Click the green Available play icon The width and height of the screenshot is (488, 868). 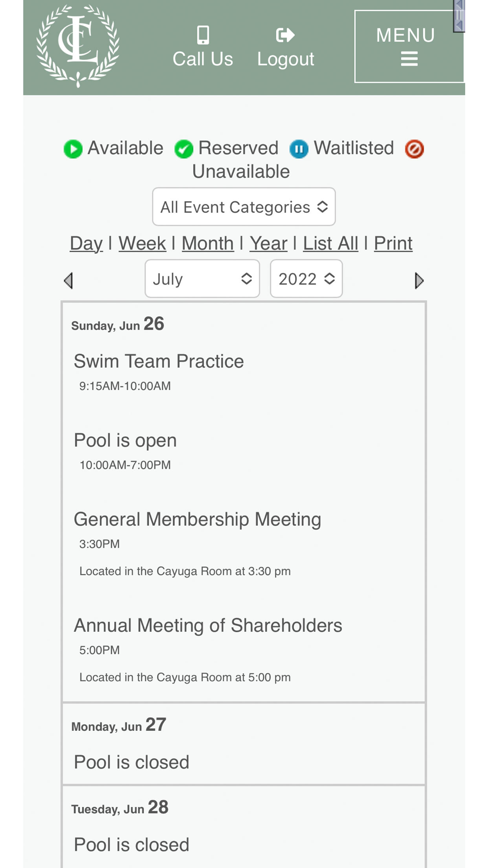tap(73, 149)
